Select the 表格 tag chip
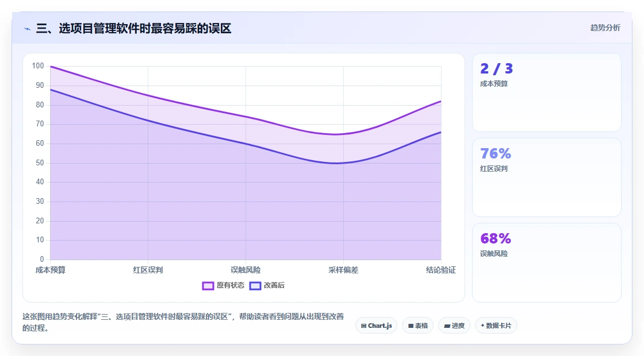Screen dimensions: 644x356 [x=417, y=326]
